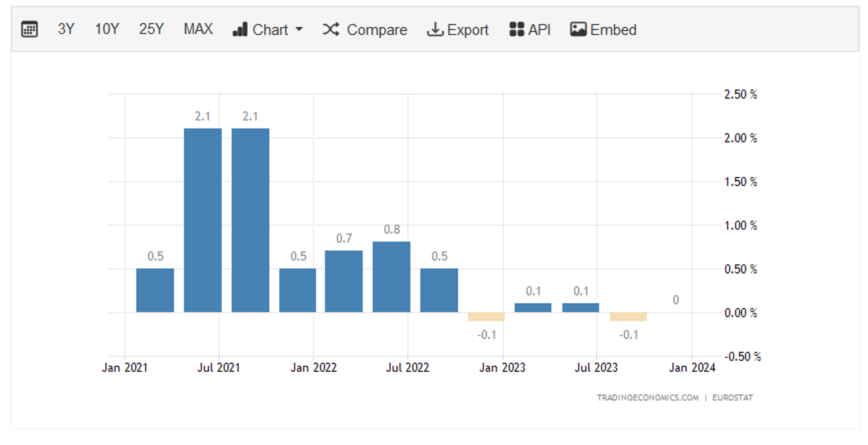Click the shuffle arrows Compare icon

click(331, 29)
